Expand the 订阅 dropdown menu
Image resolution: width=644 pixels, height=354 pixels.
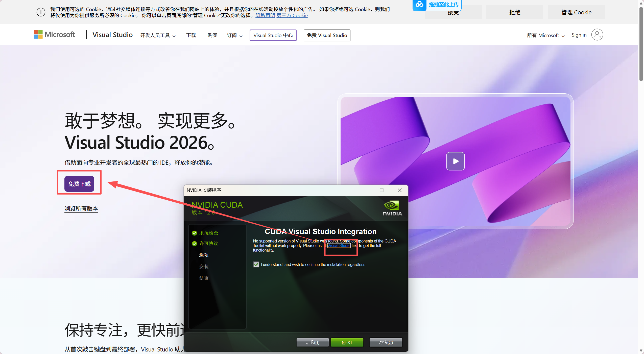click(x=234, y=36)
